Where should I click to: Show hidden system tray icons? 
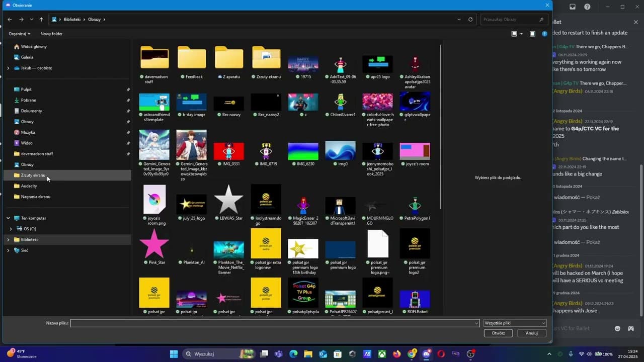(549, 354)
